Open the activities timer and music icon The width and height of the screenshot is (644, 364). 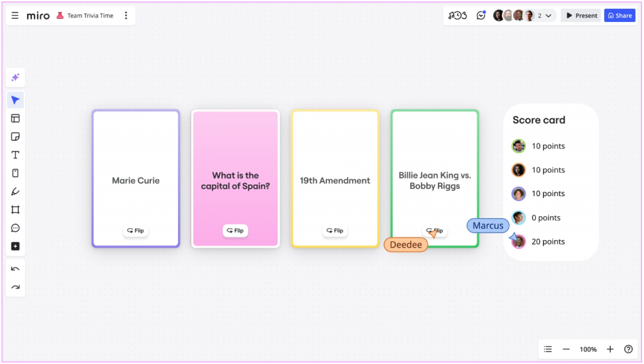coord(457,16)
